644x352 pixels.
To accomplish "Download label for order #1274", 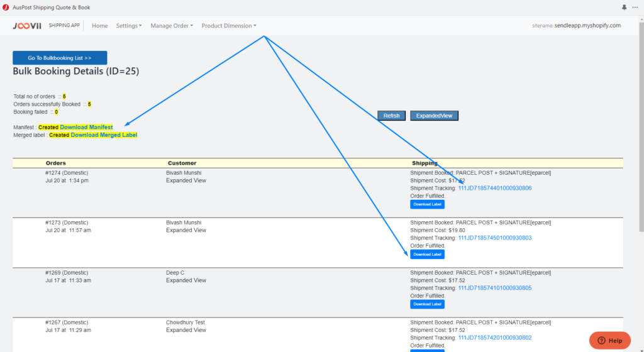I will (x=427, y=204).
